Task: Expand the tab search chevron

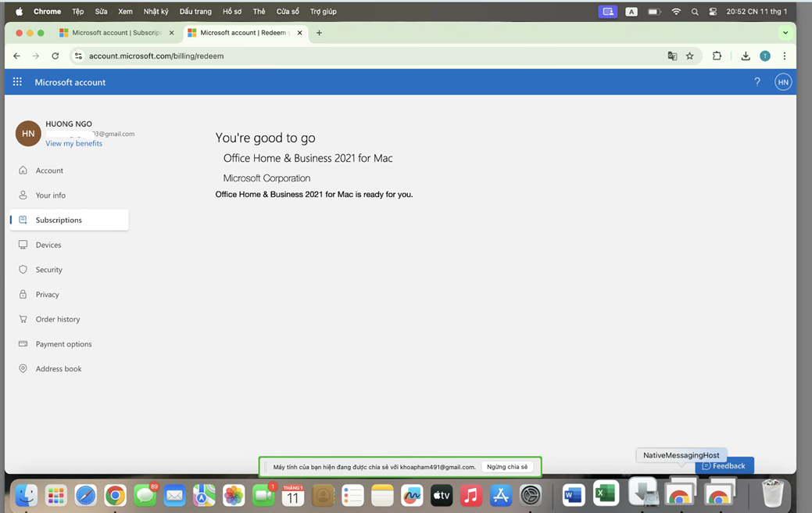Action: click(x=785, y=33)
